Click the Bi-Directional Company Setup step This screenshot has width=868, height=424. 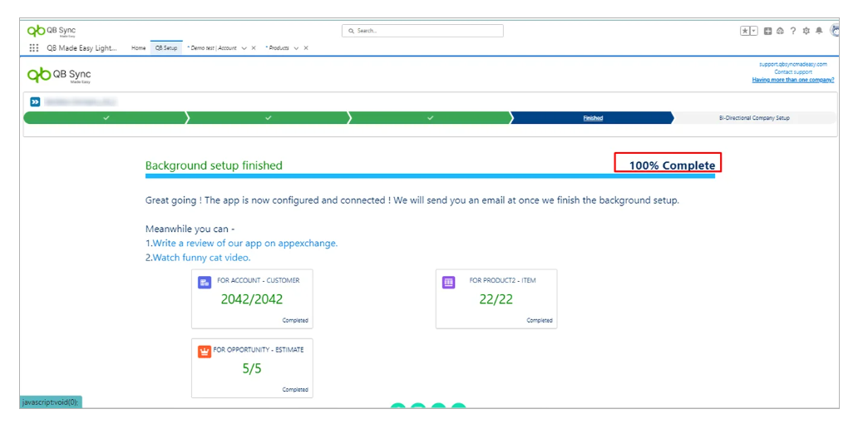(753, 118)
